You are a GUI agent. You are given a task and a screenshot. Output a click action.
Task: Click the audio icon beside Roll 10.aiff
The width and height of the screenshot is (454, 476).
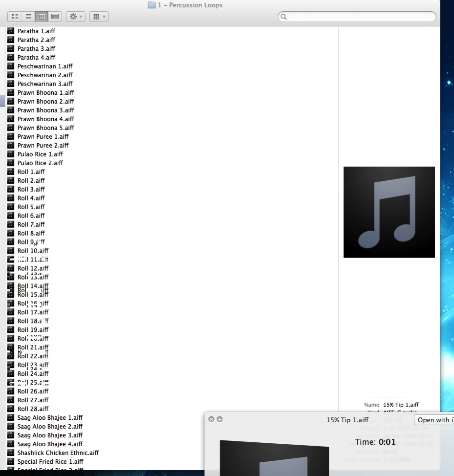tap(11, 251)
